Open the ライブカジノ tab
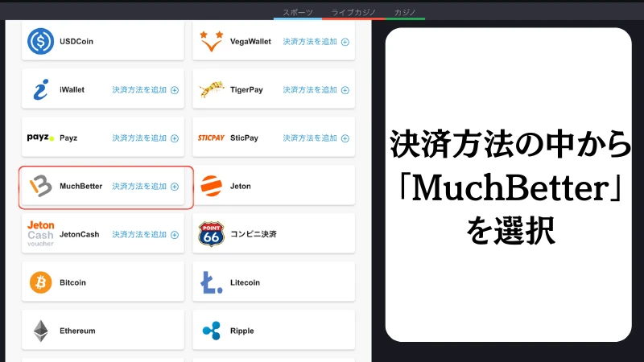Screen dimensions: 644x362 [x=353, y=12]
